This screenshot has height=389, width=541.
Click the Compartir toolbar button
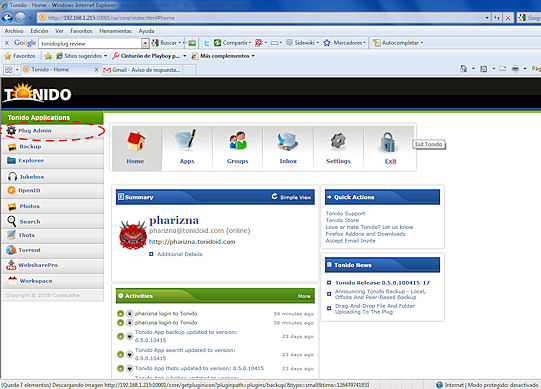(232, 43)
